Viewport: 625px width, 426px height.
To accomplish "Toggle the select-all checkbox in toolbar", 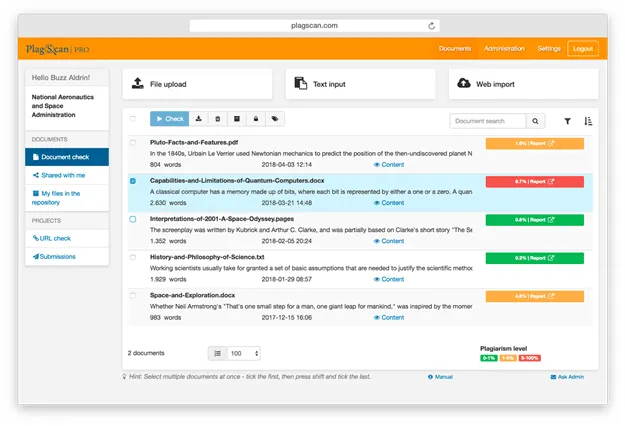I will coord(133,119).
